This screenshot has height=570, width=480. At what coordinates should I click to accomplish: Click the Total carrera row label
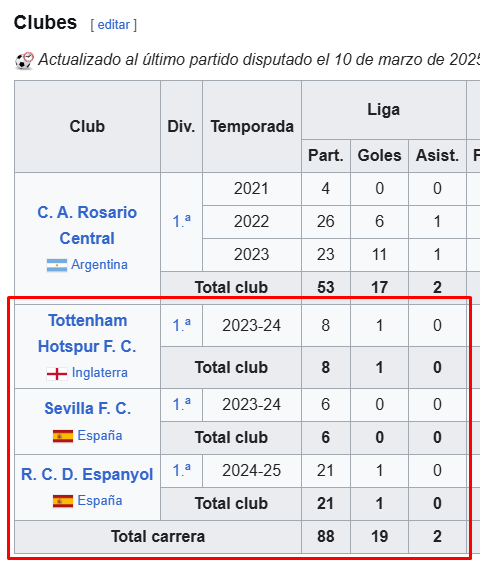[158, 537]
